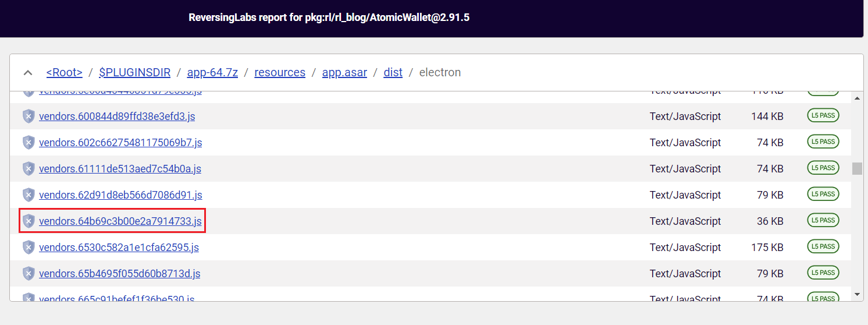
Task: Jump to resources breadcrumb folder
Action: point(280,73)
